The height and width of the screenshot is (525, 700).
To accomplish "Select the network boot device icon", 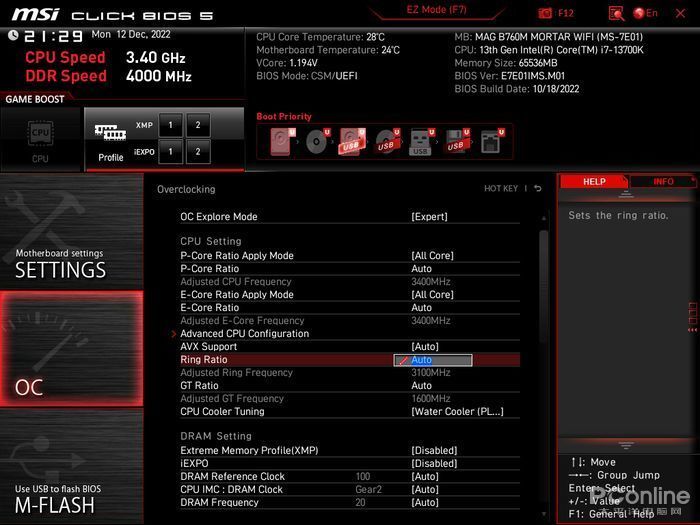I will click(x=492, y=142).
